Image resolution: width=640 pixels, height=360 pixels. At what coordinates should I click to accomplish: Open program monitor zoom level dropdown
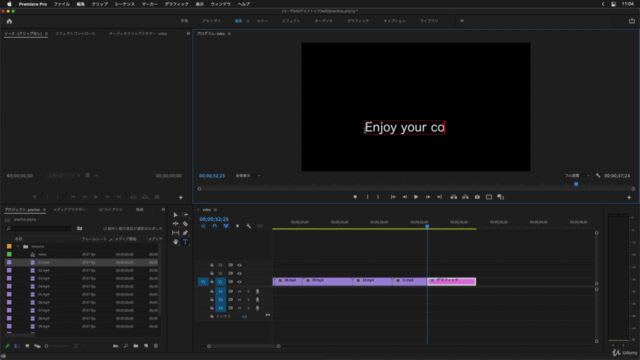(248, 176)
